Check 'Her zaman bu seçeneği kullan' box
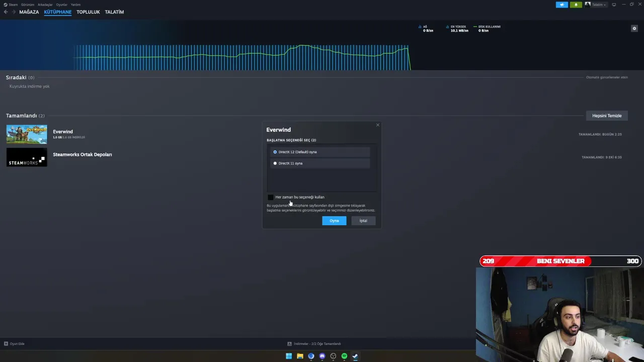This screenshot has height=362, width=644. [x=271, y=197]
